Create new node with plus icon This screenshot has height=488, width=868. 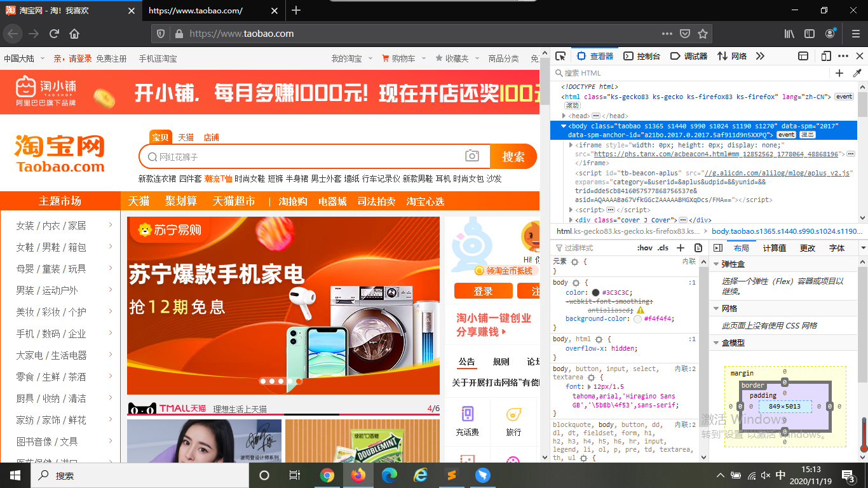[x=839, y=73]
